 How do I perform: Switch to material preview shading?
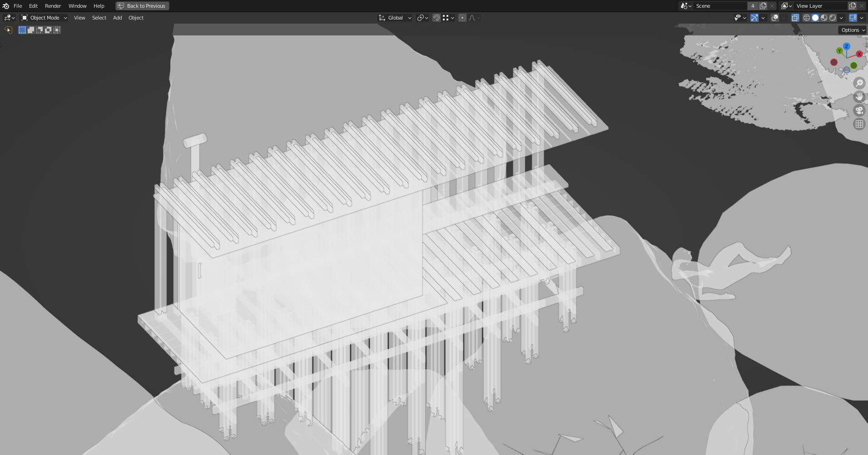[x=824, y=18]
